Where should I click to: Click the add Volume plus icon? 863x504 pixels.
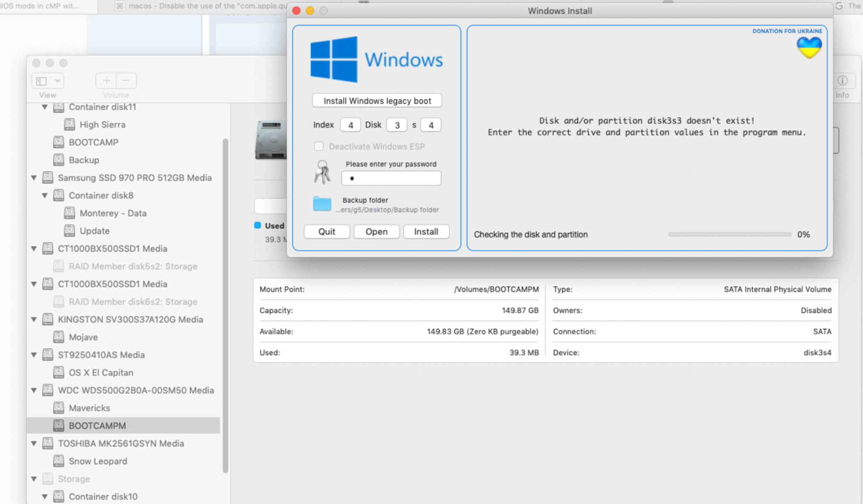pos(106,81)
